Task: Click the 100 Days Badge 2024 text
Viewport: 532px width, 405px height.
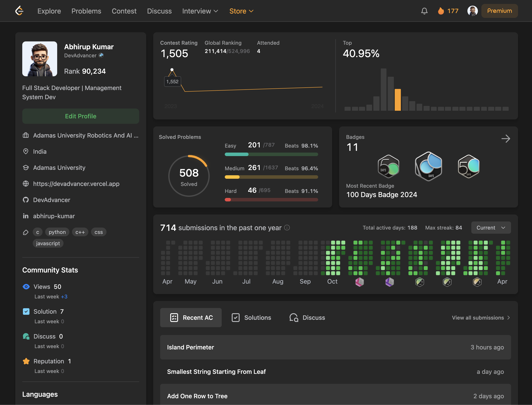Action: 382,195
